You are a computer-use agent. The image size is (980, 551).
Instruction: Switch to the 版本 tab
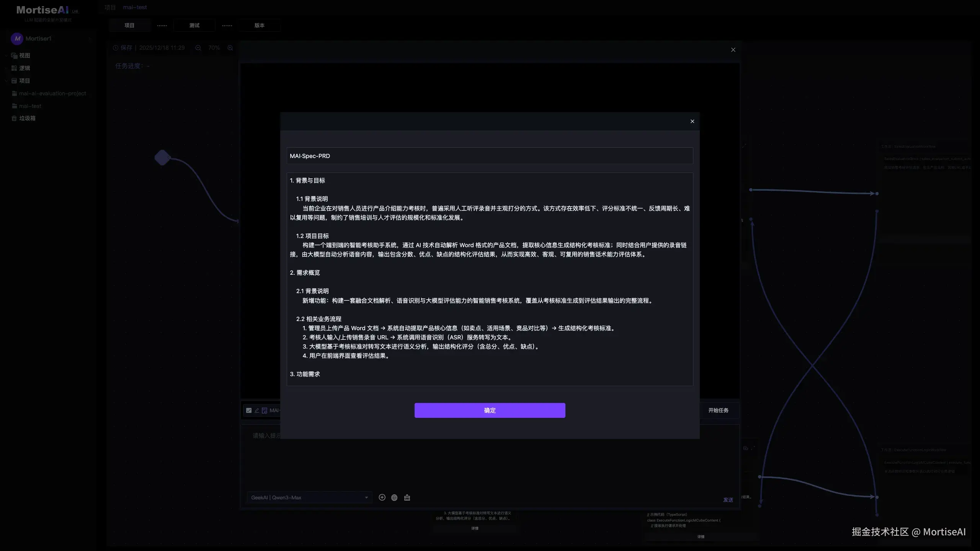pos(259,25)
